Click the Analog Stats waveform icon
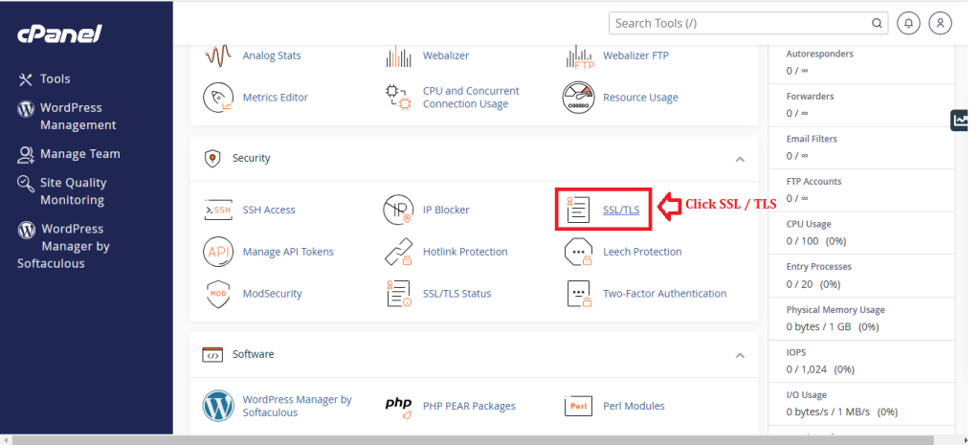 point(217,56)
